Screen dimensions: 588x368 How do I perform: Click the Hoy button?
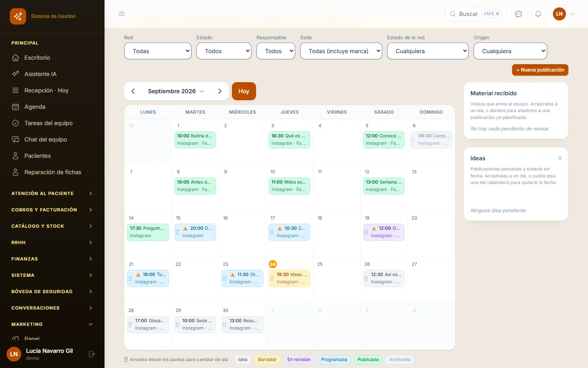point(244,91)
